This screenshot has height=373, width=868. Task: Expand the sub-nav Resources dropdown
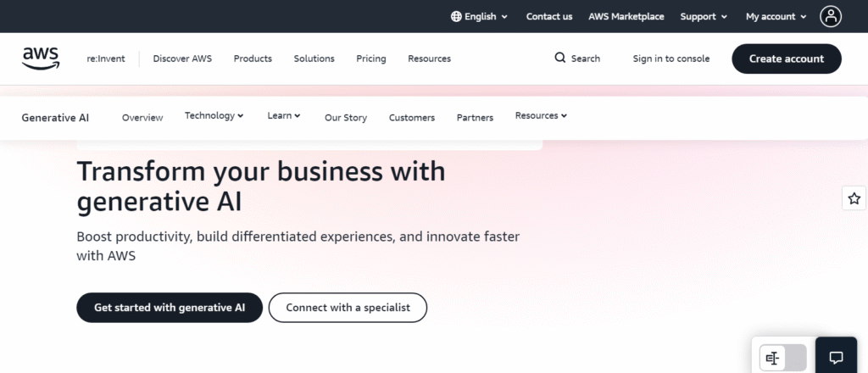(541, 116)
